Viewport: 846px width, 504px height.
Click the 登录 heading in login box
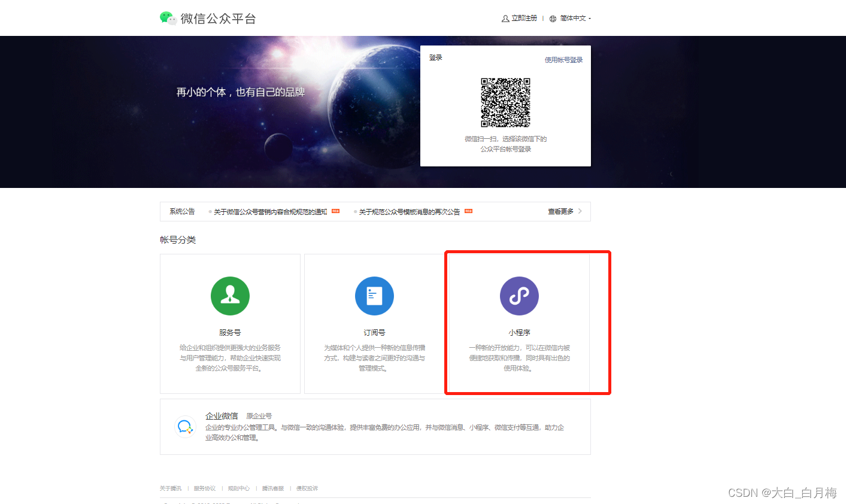pyautogui.click(x=436, y=57)
